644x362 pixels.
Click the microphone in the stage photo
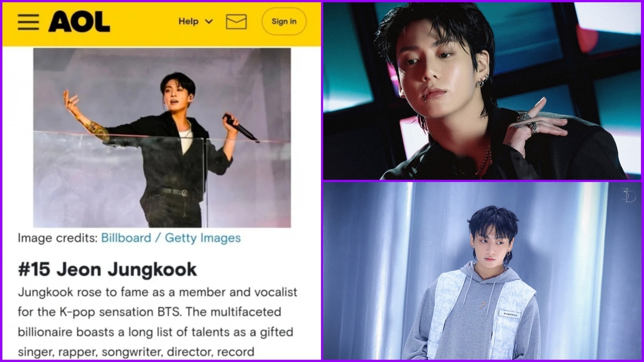pyautogui.click(x=241, y=128)
